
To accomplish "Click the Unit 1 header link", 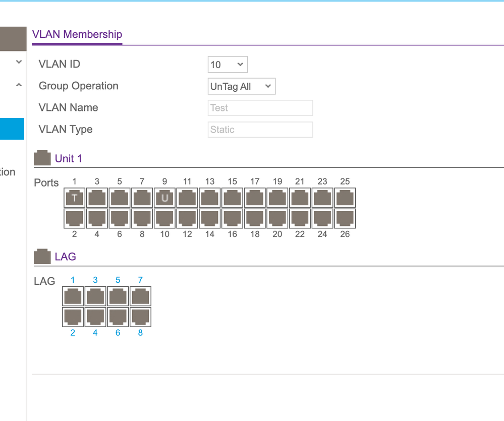I will click(x=68, y=158).
